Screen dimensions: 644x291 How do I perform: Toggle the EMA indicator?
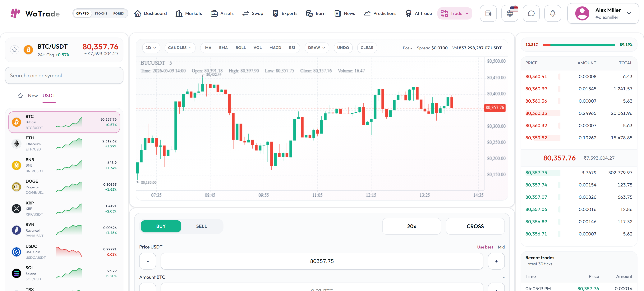click(x=223, y=48)
